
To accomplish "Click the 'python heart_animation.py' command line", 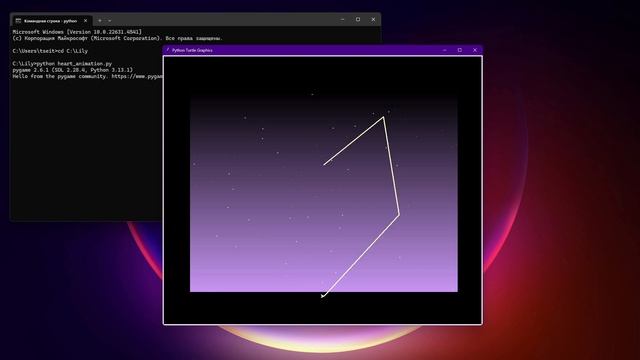I will 62,64.
